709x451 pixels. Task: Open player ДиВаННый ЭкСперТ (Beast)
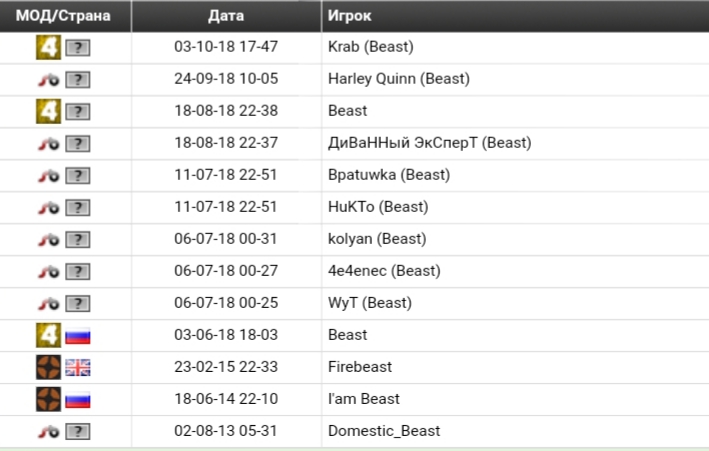coord(429,143)
